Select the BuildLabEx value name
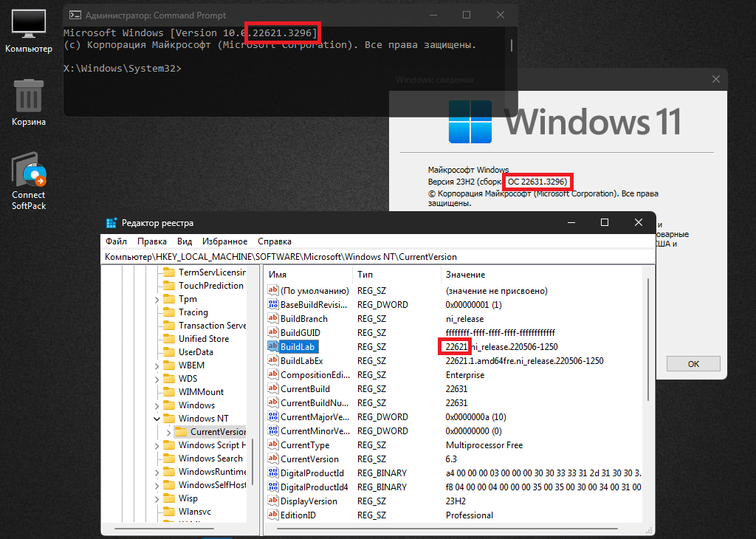This screenshot has height=539, width=756. pos(302,360)
